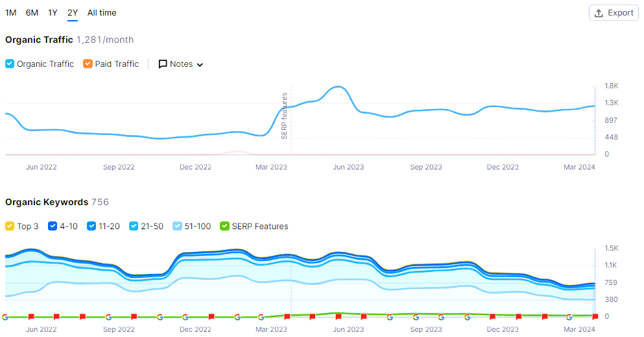
Task: Select the 6M time range tab
Action: pyautogui.click(x=32, y=13)
